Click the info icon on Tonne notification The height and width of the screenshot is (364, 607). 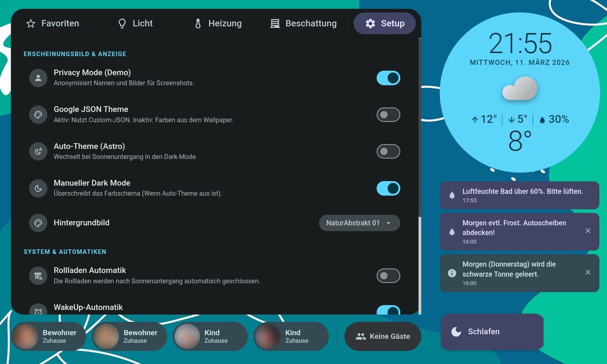(452, 273)
